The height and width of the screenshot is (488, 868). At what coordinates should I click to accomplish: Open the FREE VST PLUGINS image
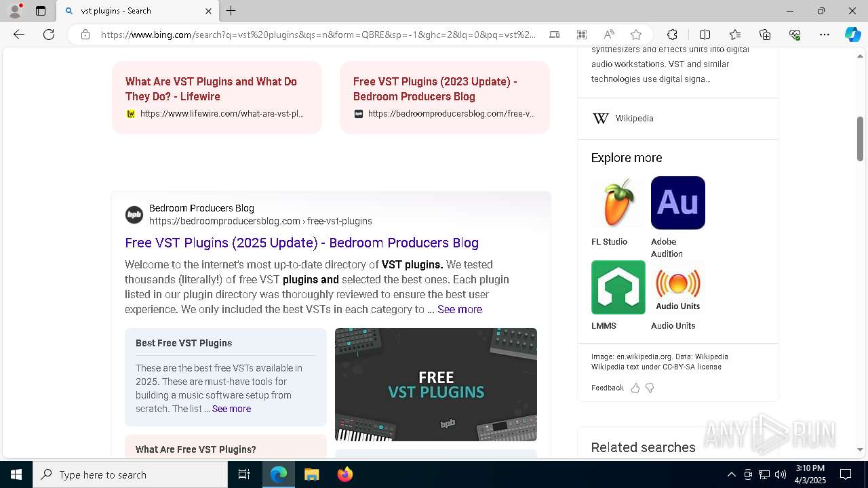tap(436, 384)
